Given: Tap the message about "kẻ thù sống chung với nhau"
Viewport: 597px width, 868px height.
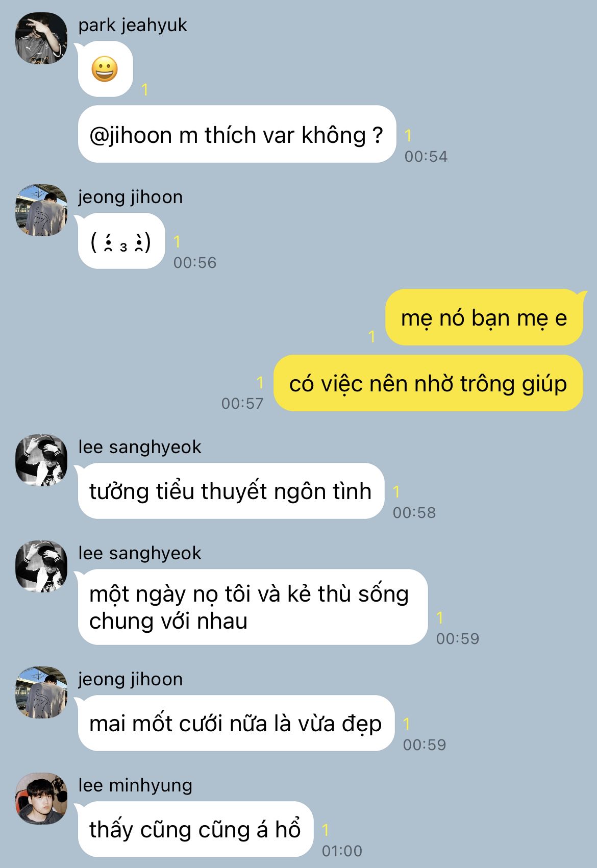Looking at the screenshot, I should [253, 607].
